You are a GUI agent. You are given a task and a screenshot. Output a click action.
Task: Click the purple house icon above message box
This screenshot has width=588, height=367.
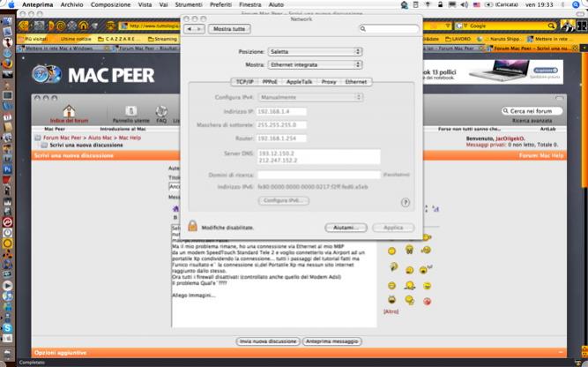click(x=175, y=208)
